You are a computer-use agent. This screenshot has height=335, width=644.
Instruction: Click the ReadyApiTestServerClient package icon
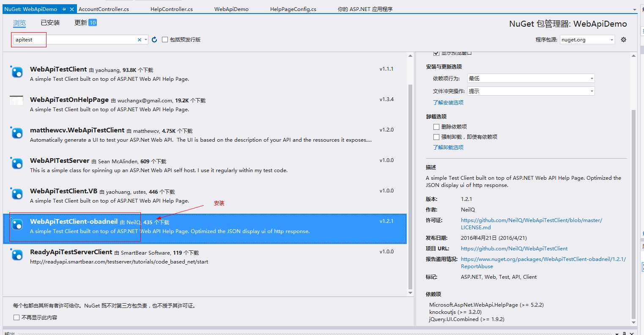(16, 255)
